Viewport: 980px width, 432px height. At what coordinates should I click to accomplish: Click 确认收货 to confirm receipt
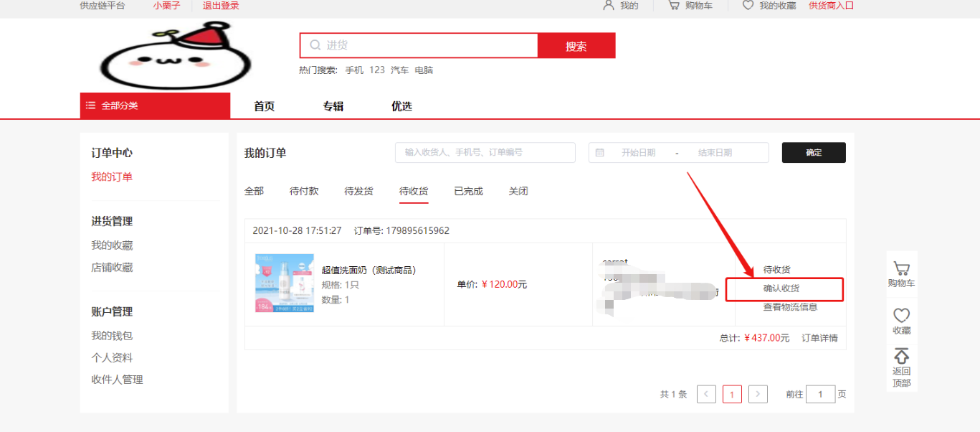pos(781,288)
